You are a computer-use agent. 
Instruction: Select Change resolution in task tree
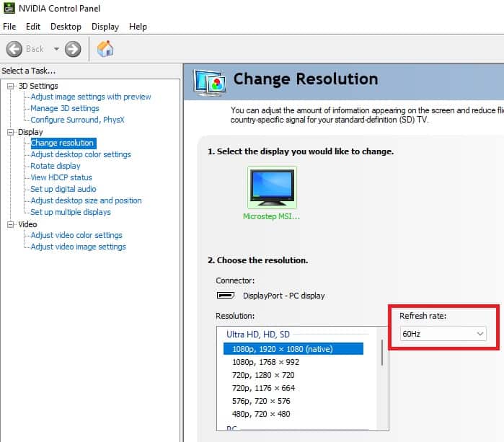click(x=62, y=143)
